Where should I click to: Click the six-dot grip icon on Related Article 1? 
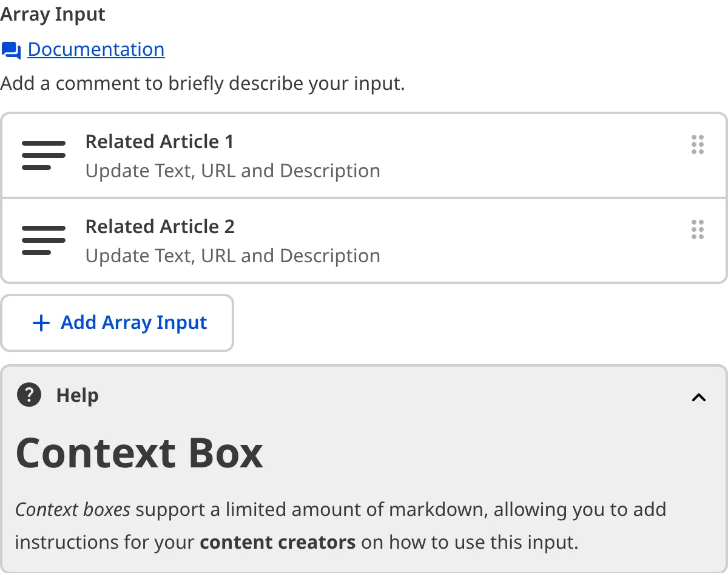tap(698, 145)
